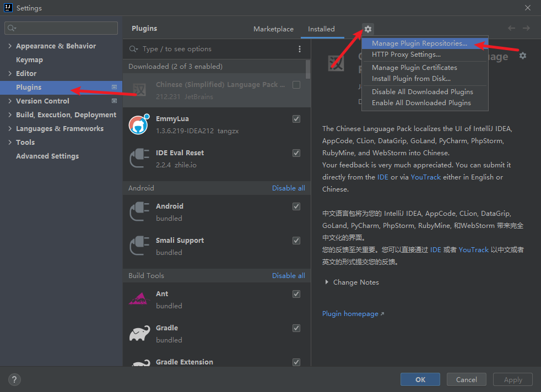541x392 pixels.
Task: Toggle the Ant plugin checkbox
Action: [296, 294]
